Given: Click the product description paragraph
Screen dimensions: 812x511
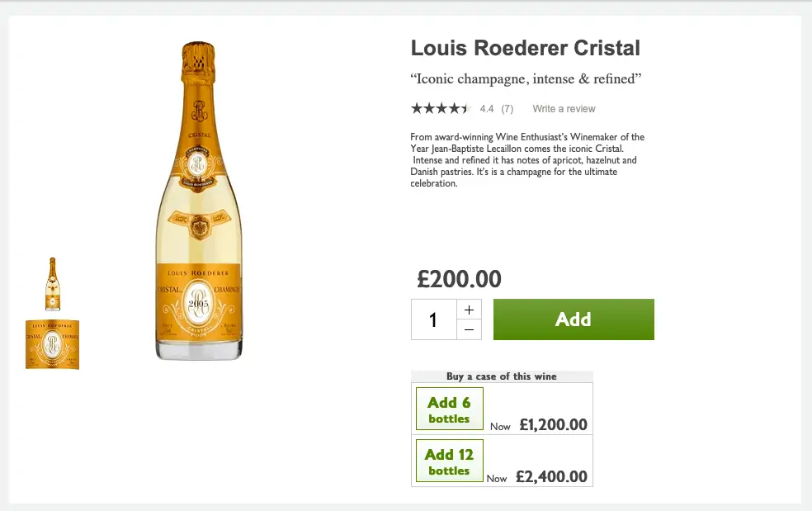Looking at the screenshot, I should coord(526,160).
